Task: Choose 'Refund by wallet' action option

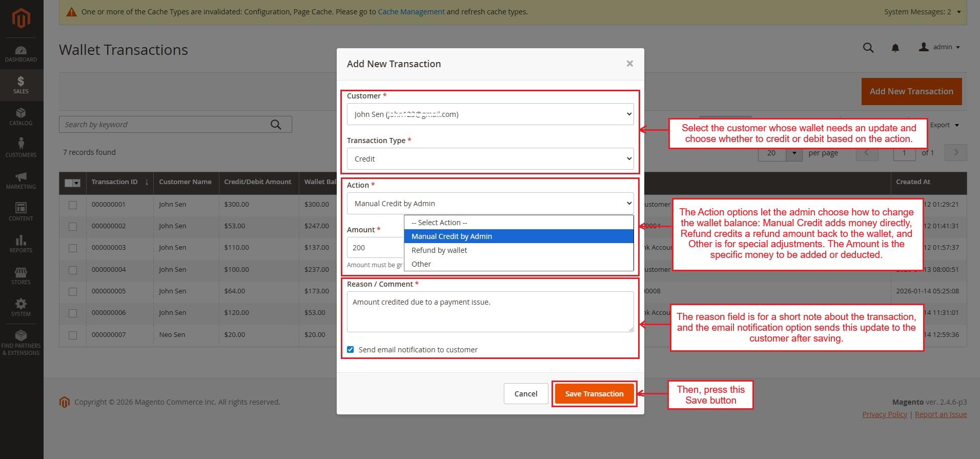Action: coord(439,250)
